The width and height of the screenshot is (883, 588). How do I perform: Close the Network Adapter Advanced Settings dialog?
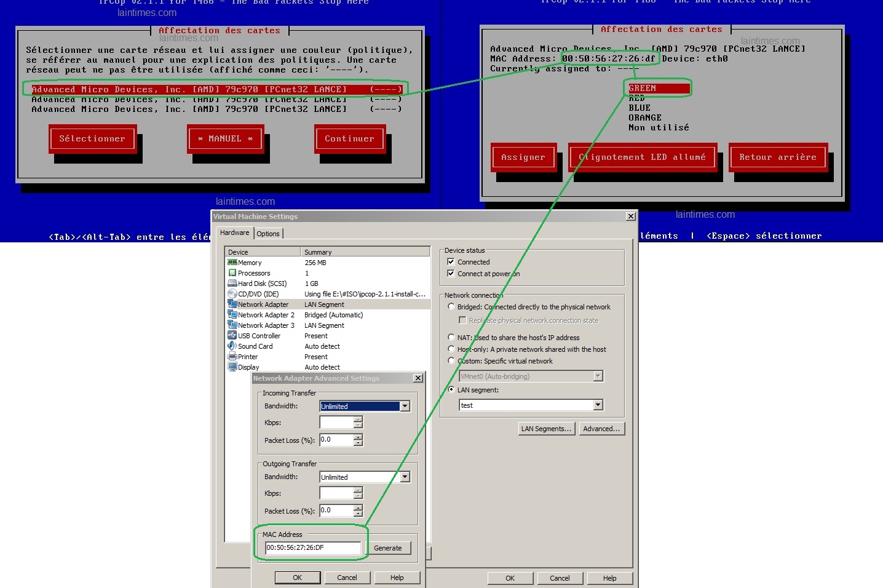(x=418, y=378)
